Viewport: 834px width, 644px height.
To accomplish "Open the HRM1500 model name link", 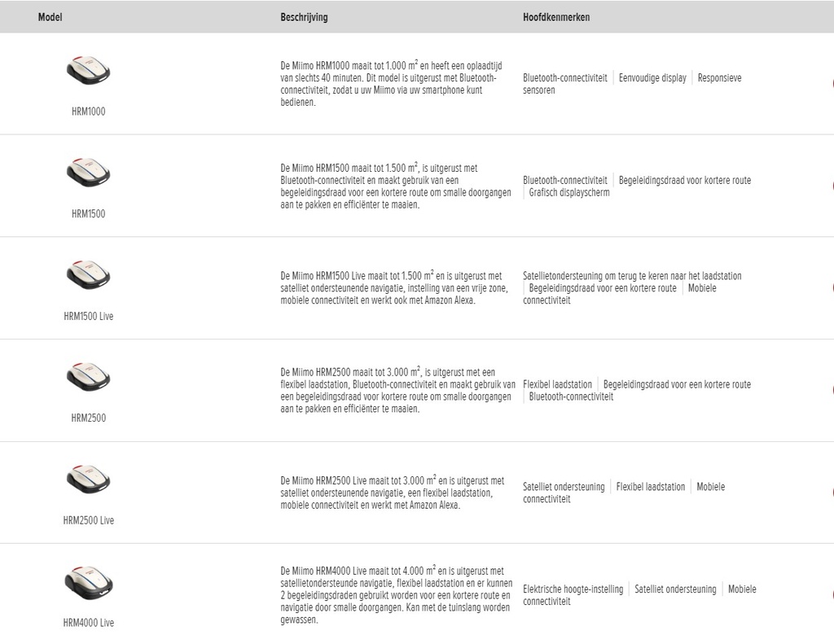I will click(x=88, y=214).
